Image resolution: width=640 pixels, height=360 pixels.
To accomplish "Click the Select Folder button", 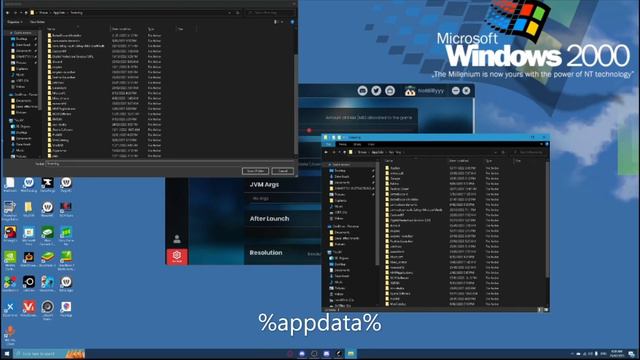I will pos(255,171).
